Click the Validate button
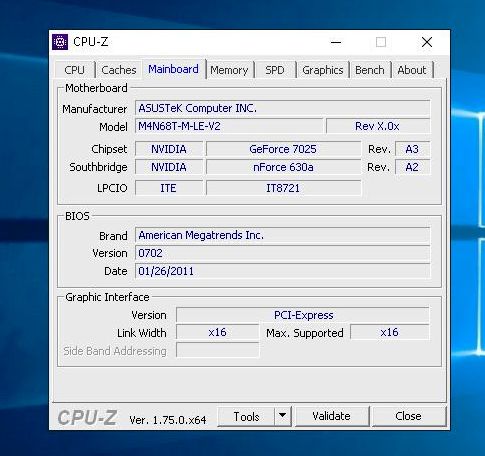Screen dimensions: 485x456 tap(331, 416)
